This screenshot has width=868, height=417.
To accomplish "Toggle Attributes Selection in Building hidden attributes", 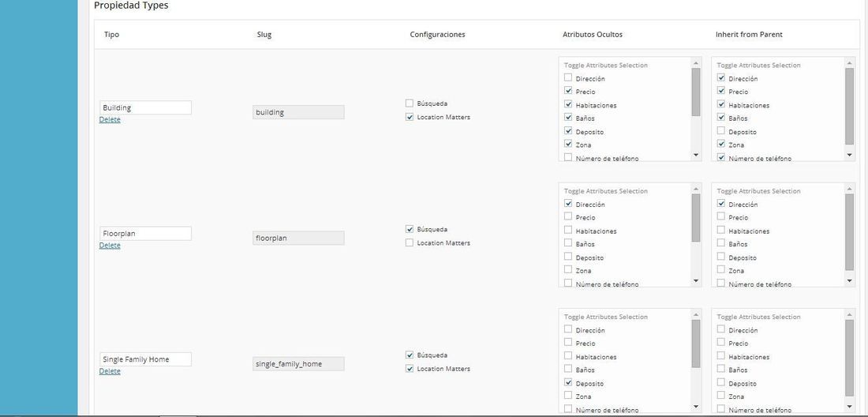I will [x=605, y=65].
